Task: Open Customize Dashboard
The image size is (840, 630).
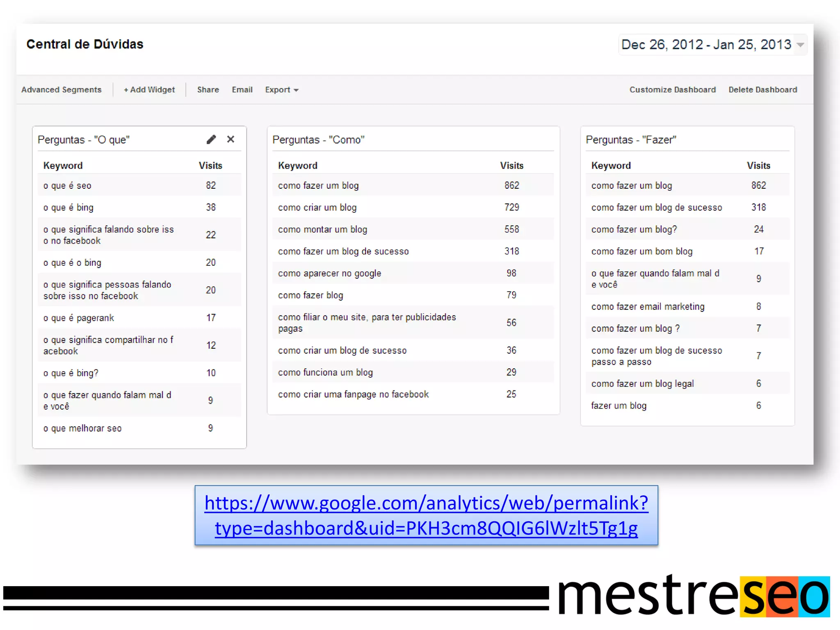Action: pos(673,90)
